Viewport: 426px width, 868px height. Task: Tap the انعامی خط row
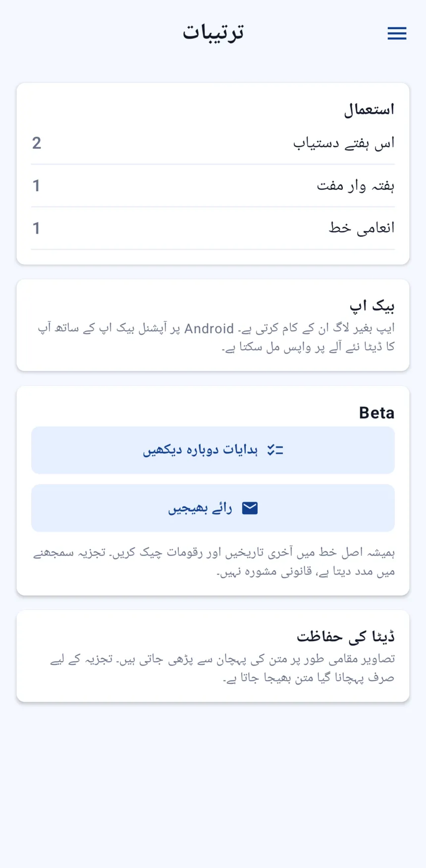point(213,228)
